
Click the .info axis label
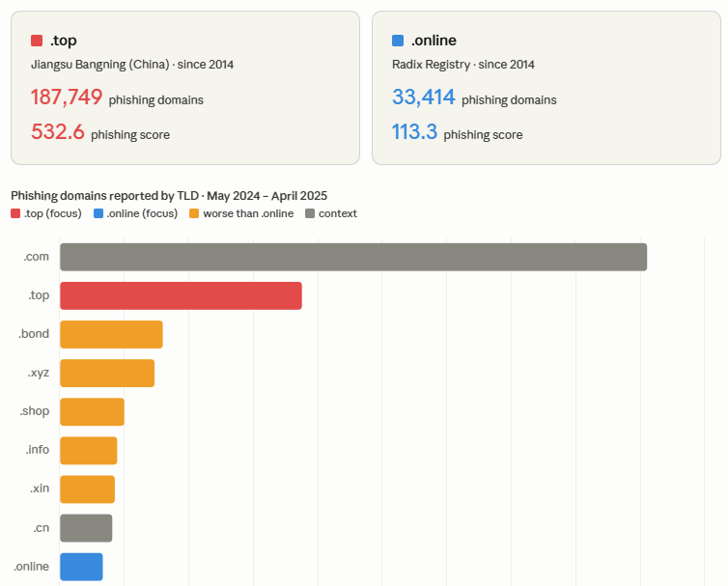tap(37, 451)
